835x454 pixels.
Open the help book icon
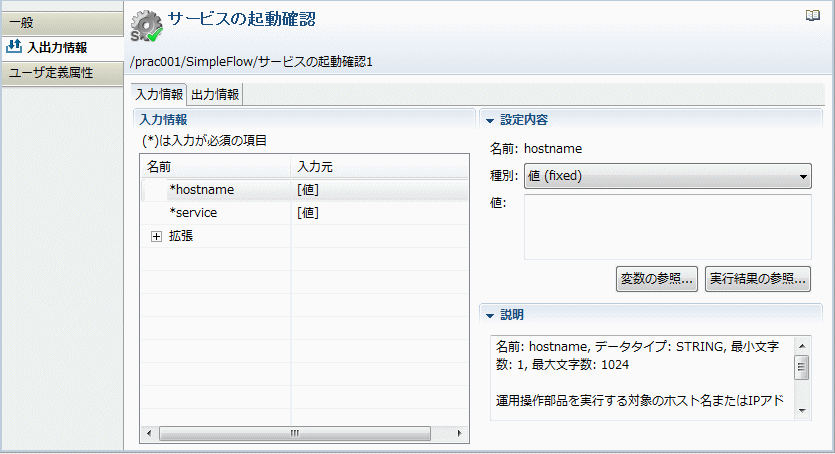click(813, 15)
